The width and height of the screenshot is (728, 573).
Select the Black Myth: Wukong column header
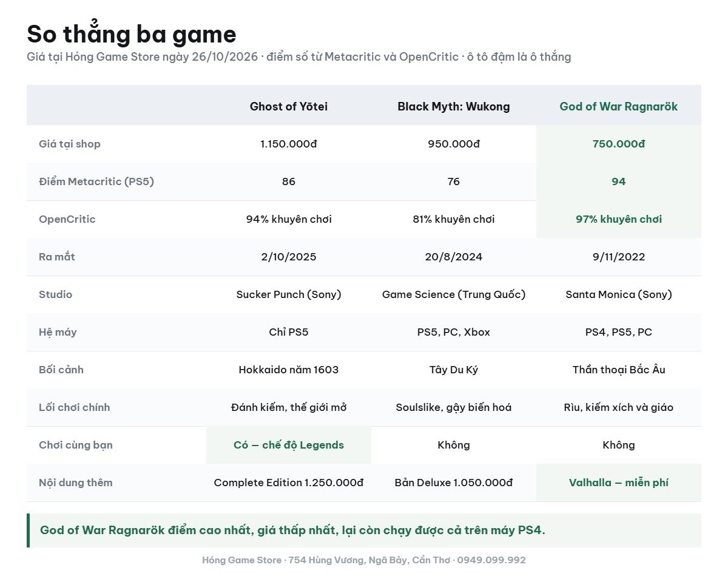(x=454, y=106)
